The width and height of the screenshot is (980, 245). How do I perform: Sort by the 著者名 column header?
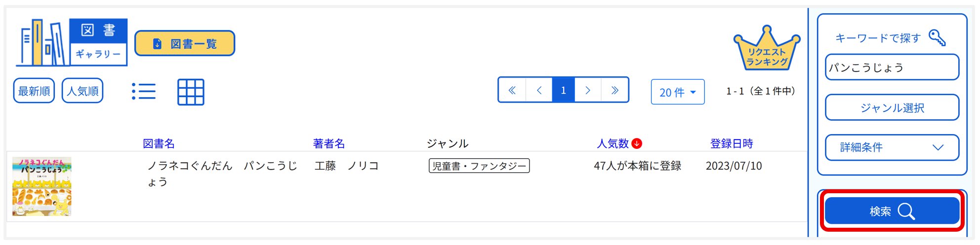[328, 143]
